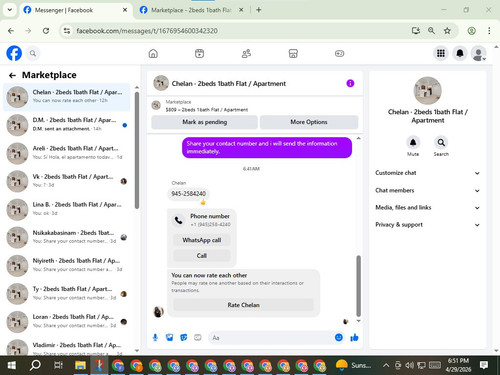
Task: Mute the conversation in the info panel
Action: point(413,143)
